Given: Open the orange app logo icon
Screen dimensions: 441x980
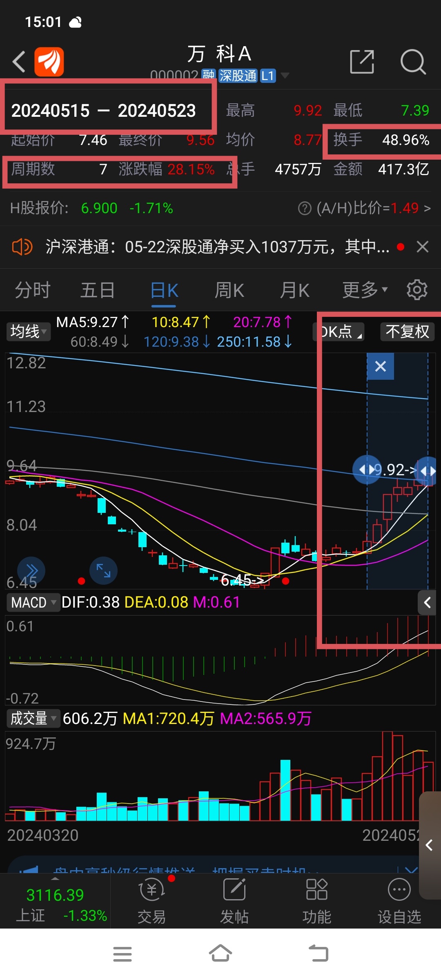Looking at the screenshot, I should (49, 62).
